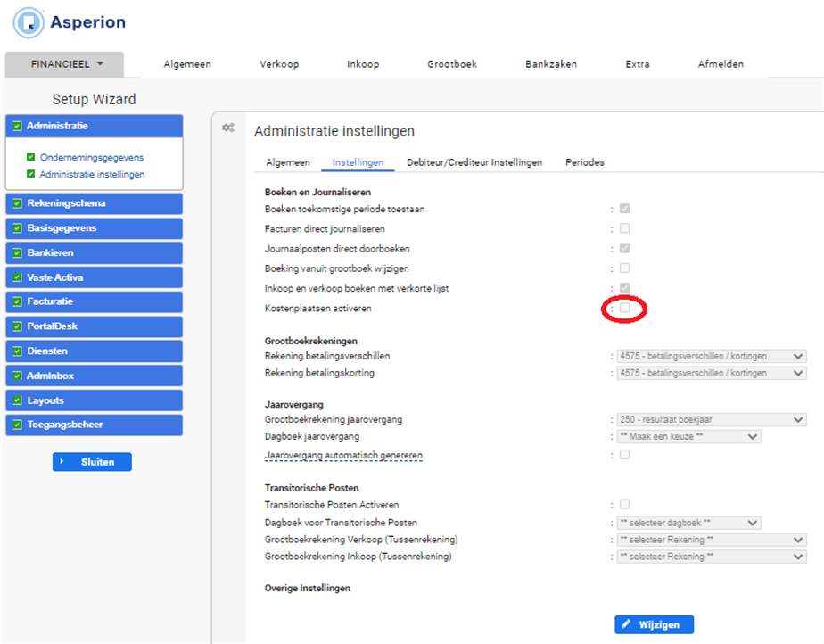Expand the AdmInbox wizard section
Viewport: 824px width, 644px height.
[94, 376]
